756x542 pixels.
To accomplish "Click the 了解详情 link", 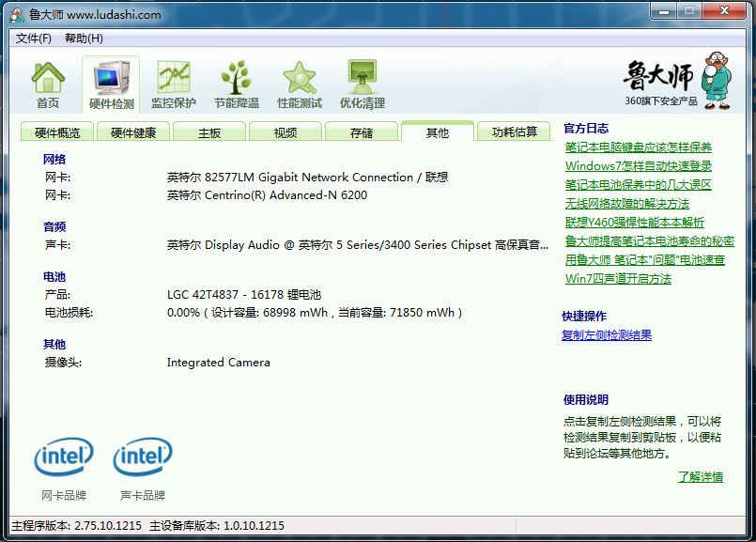I will click(701, 477).
